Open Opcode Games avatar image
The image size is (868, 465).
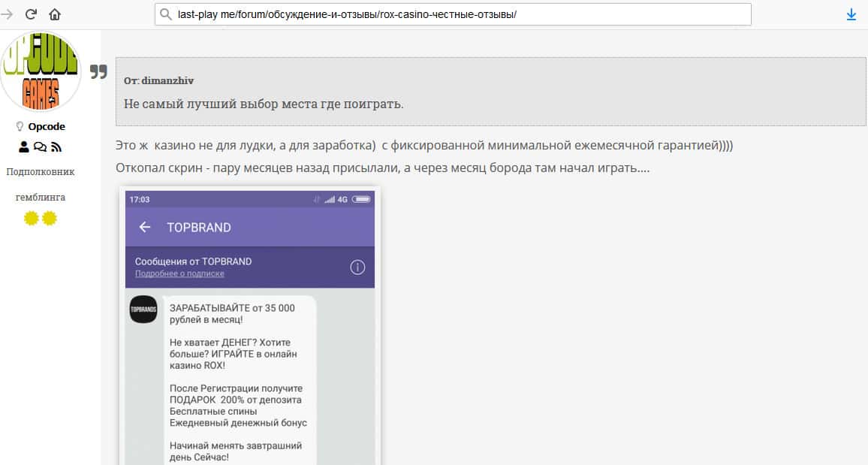pos(41,71)
